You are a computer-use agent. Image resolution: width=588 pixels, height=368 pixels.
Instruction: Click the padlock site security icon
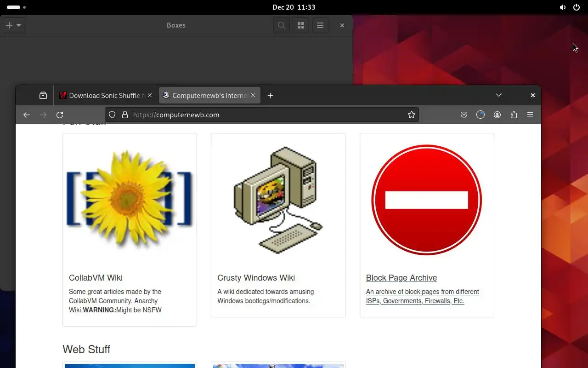point(124,115)
